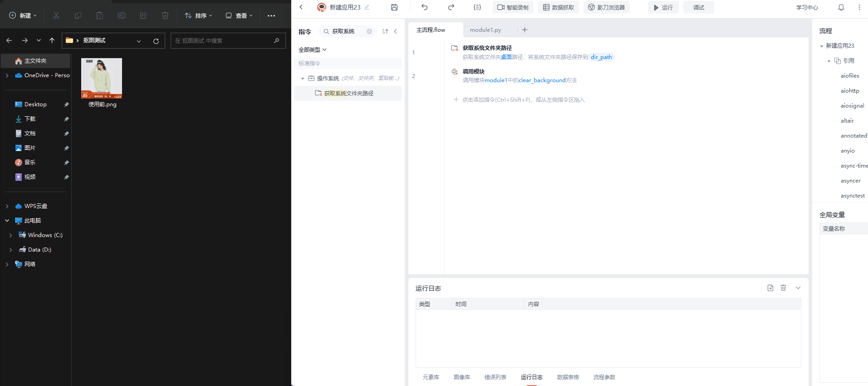Viewport: 868px width, 386px height.
Task: Click the sort icon beside the instruction search
Action: 385,31
